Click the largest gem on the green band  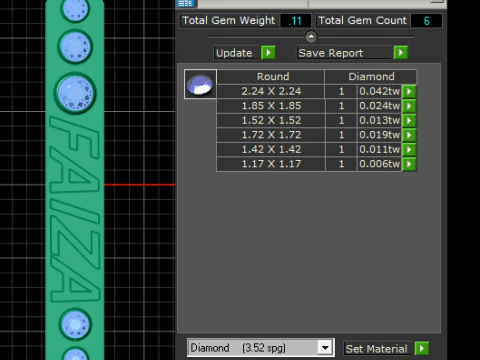[x=75, y=93]
